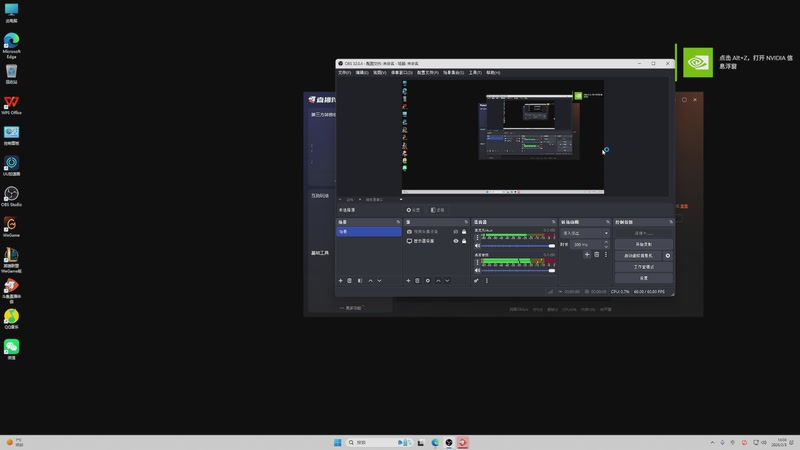The height and width of the screenshot is (450, 800).
Task: Click the Start Virtual Camera button
Action: pyautogui.click(x=638, y=256)
